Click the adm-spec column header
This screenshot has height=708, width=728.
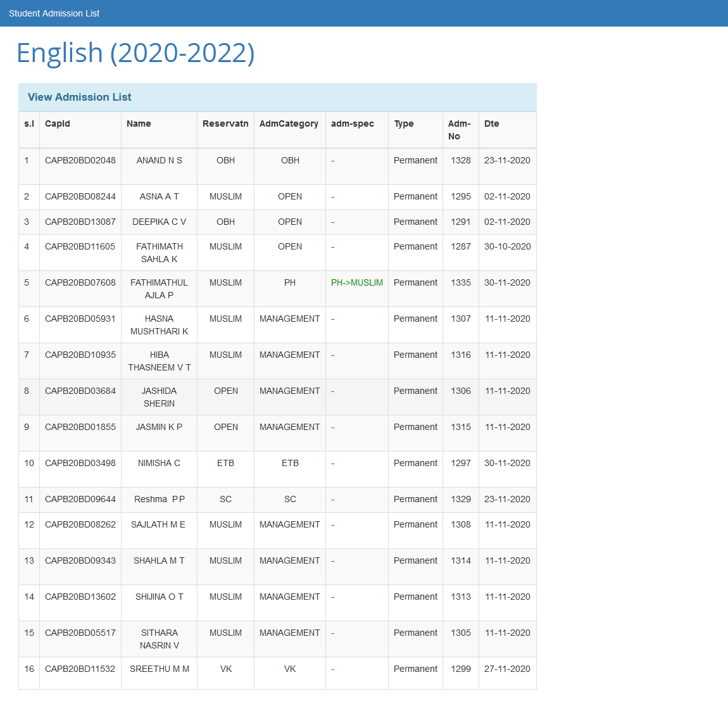tap(353, 123)
